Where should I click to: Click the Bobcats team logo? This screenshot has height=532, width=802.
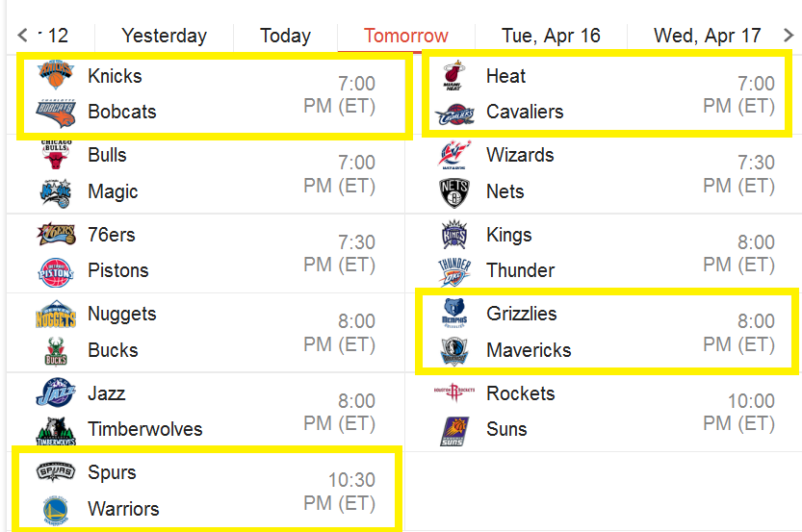[x=56, y=113]
